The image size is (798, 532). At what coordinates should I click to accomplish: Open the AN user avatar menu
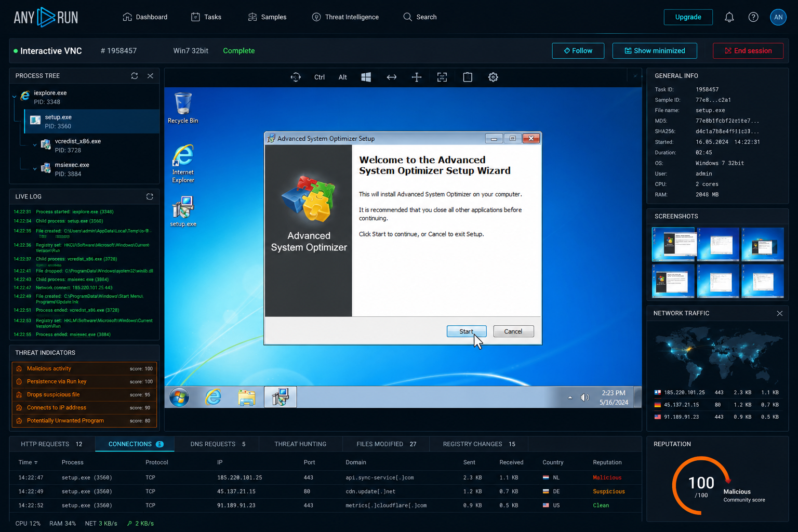click(x=778, y=17)
